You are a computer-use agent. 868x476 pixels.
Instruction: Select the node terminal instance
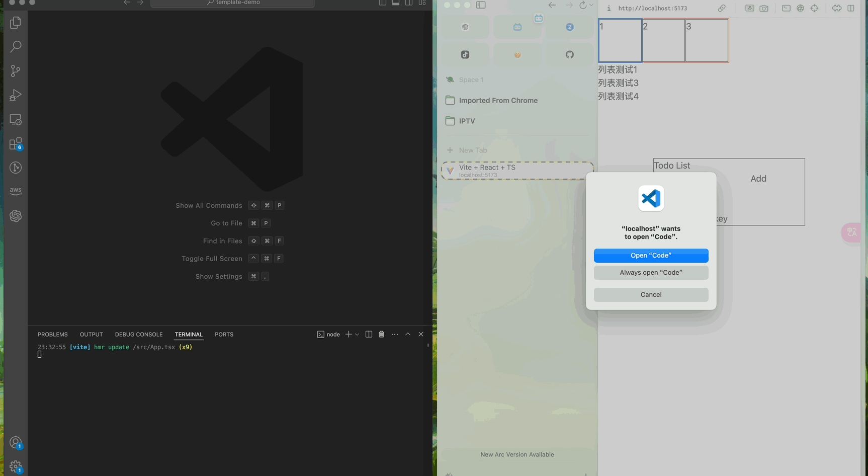(x=328, y=335)
